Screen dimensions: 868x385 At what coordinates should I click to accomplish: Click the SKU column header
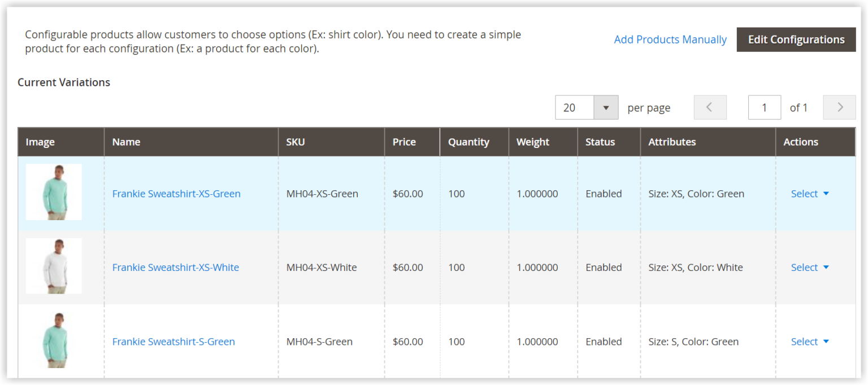pos(295,142)
